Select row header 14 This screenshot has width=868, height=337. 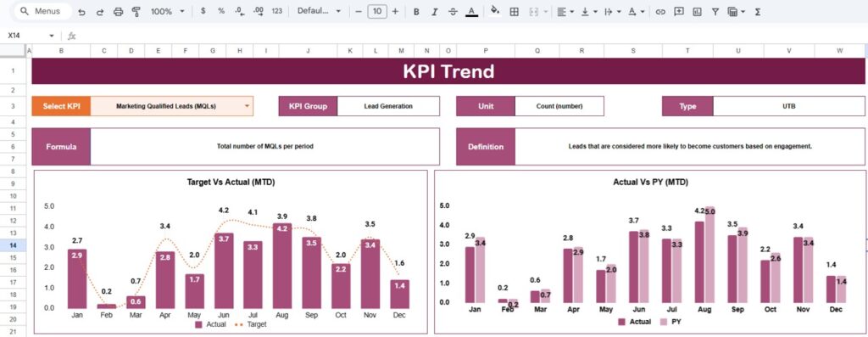(x=13, y=245)
